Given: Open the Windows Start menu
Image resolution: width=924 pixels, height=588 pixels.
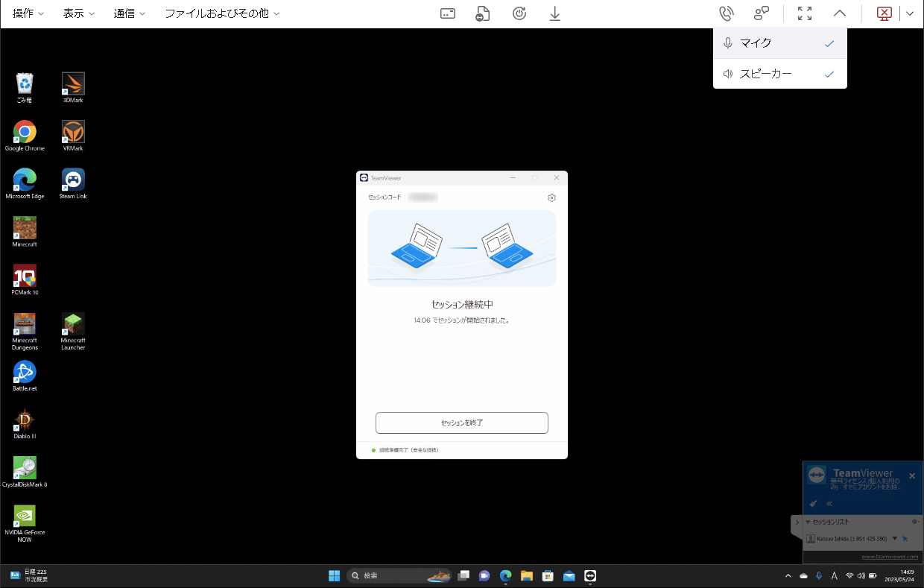Looking at the screenshot, I should (x=334, y=575).
